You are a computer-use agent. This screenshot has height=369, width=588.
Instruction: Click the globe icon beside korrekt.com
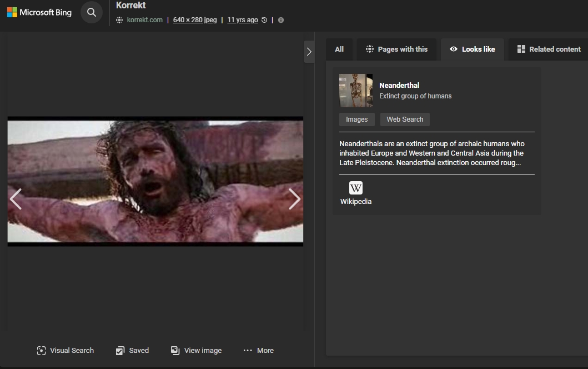(119, 20)
